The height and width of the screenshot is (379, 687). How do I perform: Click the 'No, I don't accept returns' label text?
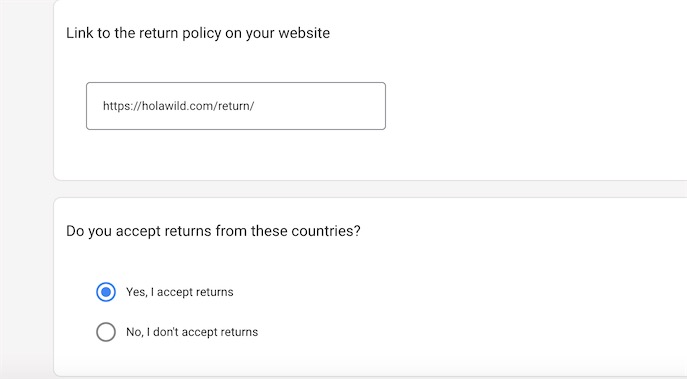tap(192, 332)
